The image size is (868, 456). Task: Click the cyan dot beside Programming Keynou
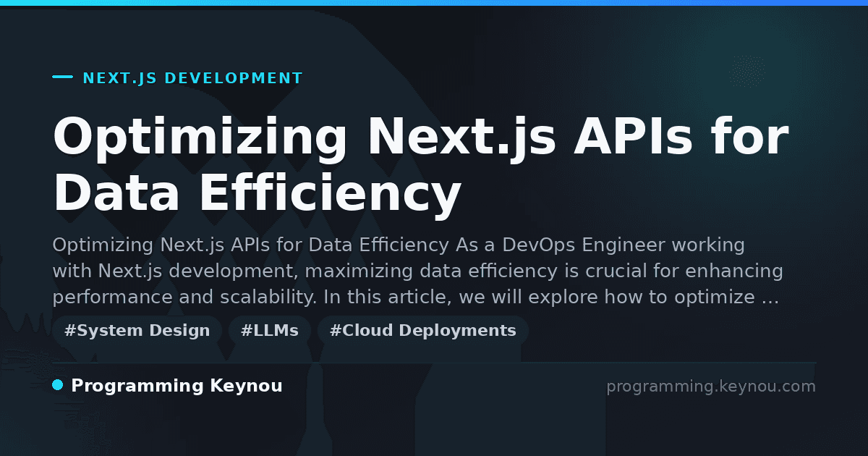[x=58, y=385]
